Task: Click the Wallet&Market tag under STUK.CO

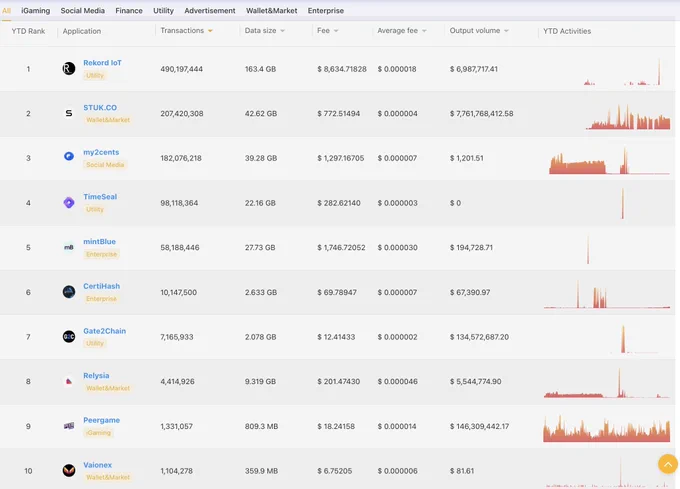Action: coord(108,120)
